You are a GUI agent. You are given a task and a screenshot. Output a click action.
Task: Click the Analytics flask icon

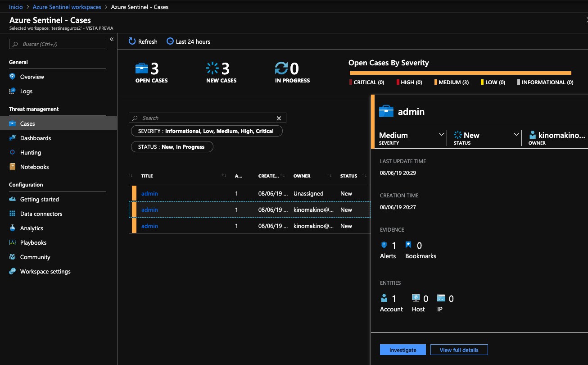click(x=12, y=228)
